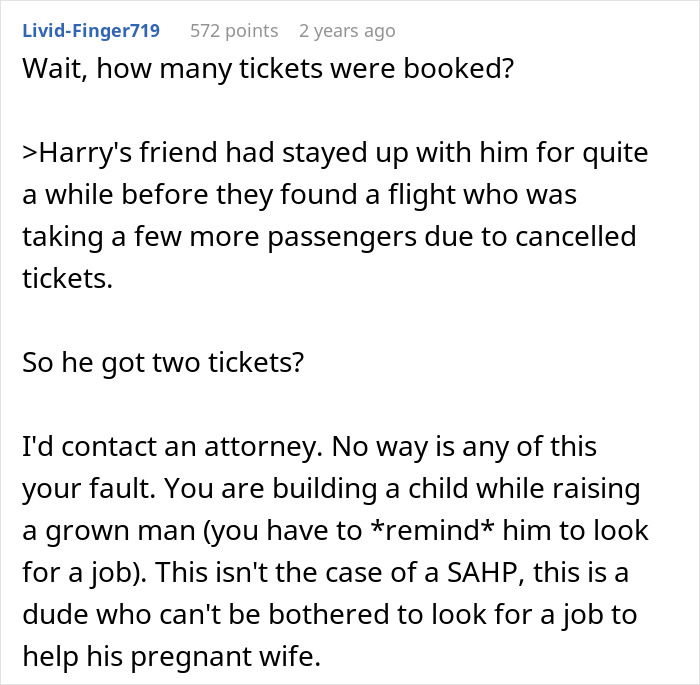Image resolution: width=700 pixels, height=685 pixels.
Task: Click the word 'cancelled' in the quote
Action: (576, 236)
